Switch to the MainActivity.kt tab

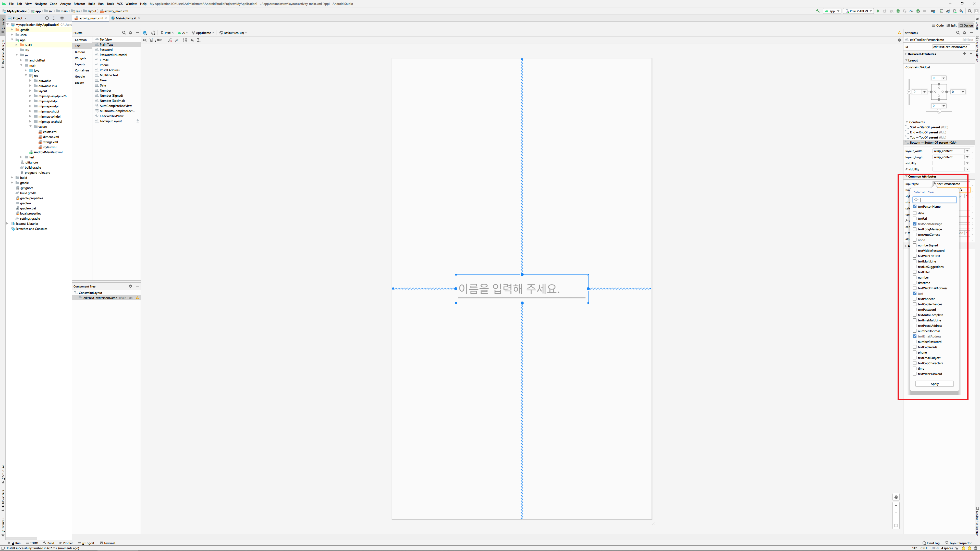click(x=126, y=18)
